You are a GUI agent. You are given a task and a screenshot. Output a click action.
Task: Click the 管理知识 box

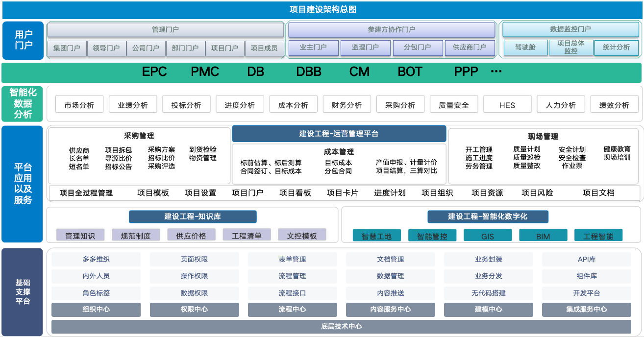click(x=80, y=235)
